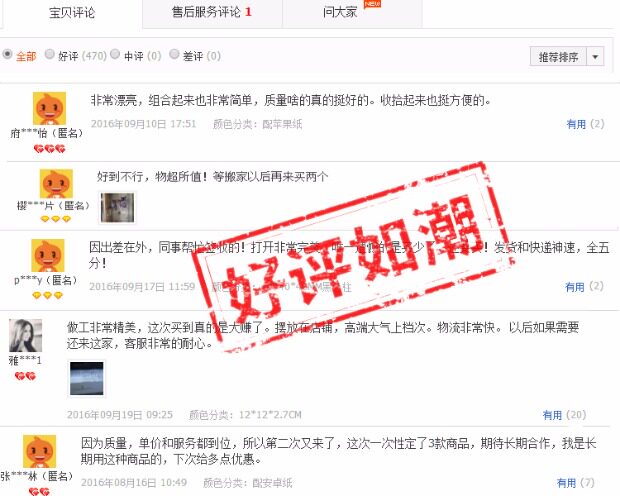
Task: Switch to 售后服务评论 tab
Action: pos(212,13)
